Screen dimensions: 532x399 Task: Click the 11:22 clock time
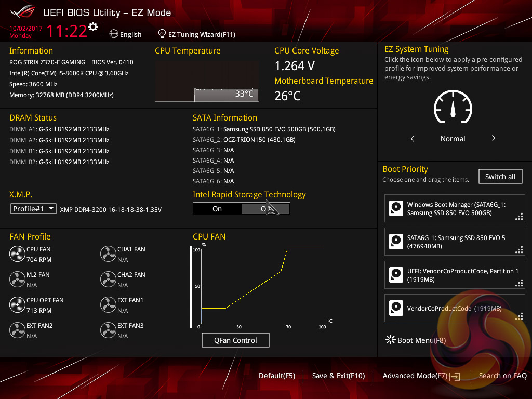click(66, 31)
